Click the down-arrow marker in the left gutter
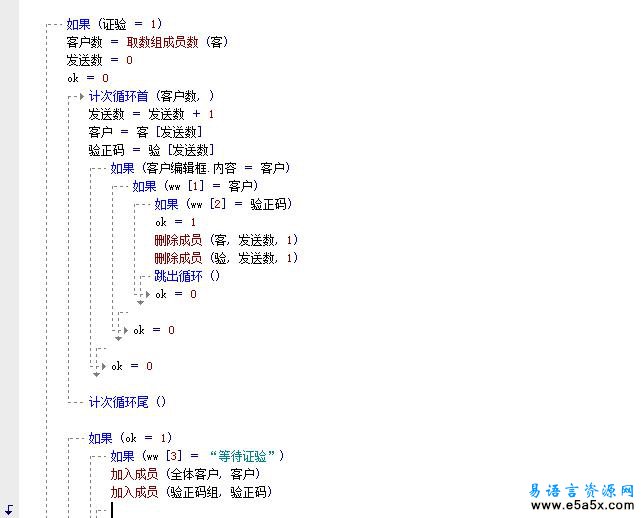This screenshot has width=643, height=518. (x=9, y=510)
